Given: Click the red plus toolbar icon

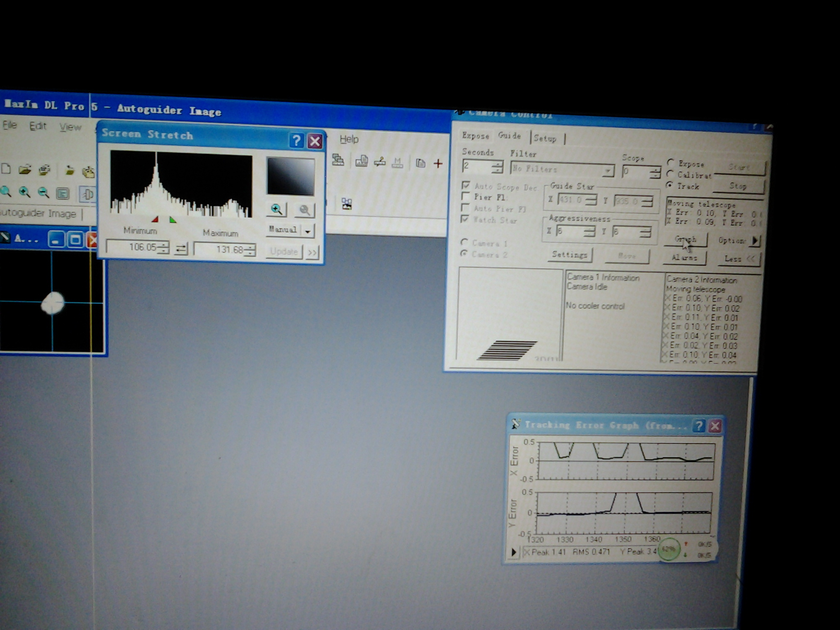Looking at the screenshot, I should (438, 163).
